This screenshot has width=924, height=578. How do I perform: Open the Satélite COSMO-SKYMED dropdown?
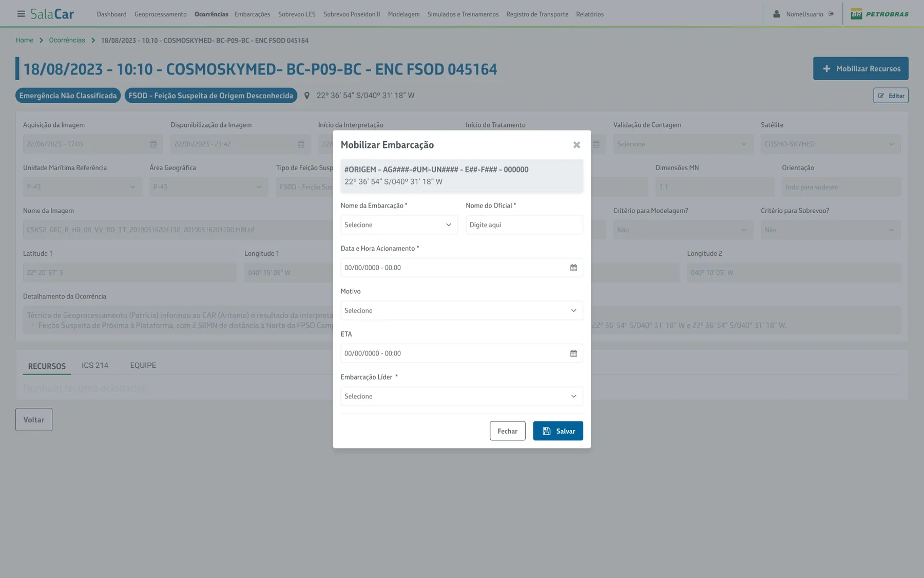tap(831, 144)
